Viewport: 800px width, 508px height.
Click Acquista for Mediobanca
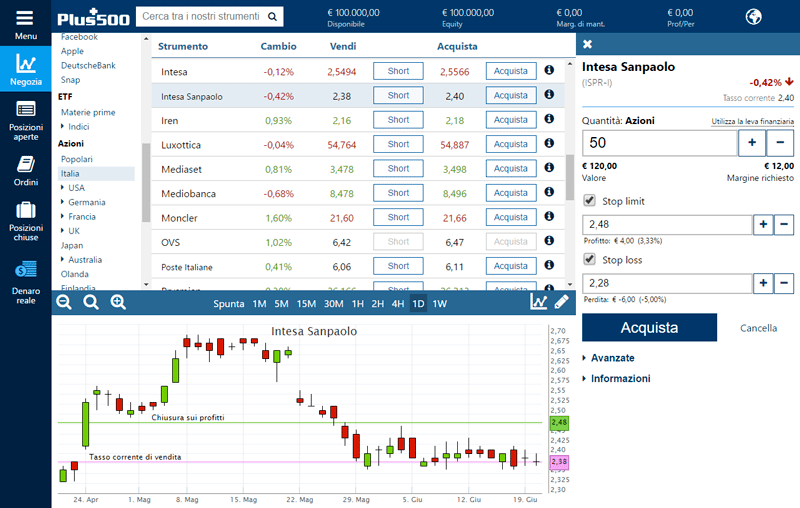(x=511, y=193)
